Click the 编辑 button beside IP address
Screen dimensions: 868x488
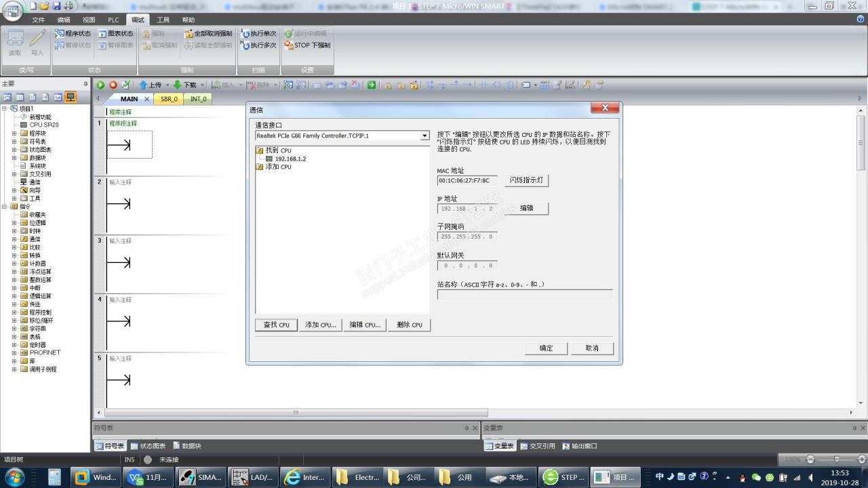[x=527, y=208]
